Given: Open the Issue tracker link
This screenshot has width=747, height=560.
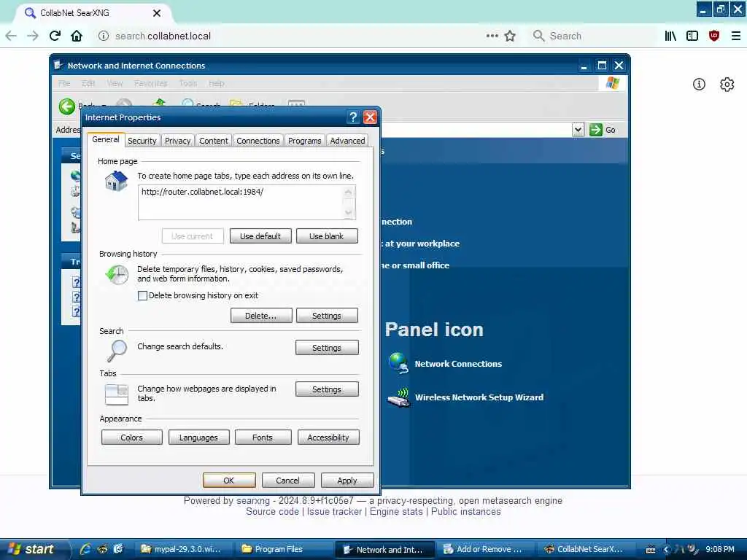Looking at the screenshot, I should 334,511.
